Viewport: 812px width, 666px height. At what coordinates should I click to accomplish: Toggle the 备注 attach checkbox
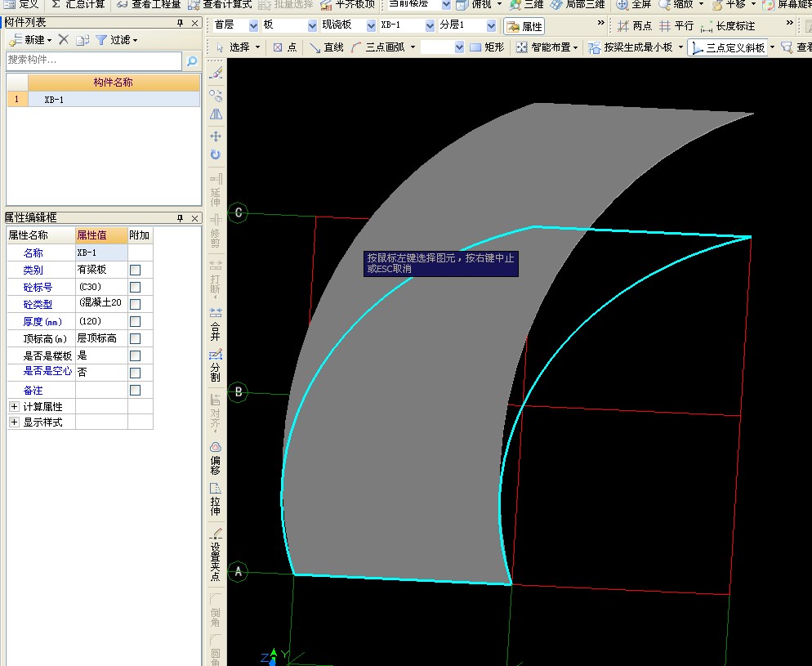coord(135,390)
